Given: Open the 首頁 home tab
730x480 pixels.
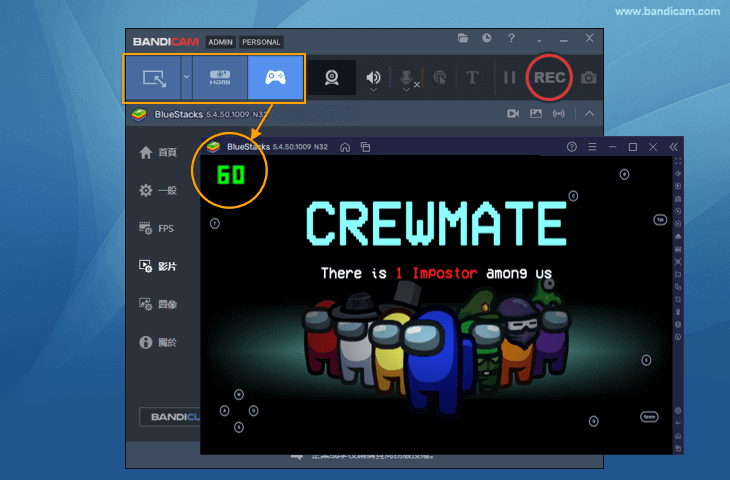Looking at the screenshot, I should (158, 152).
